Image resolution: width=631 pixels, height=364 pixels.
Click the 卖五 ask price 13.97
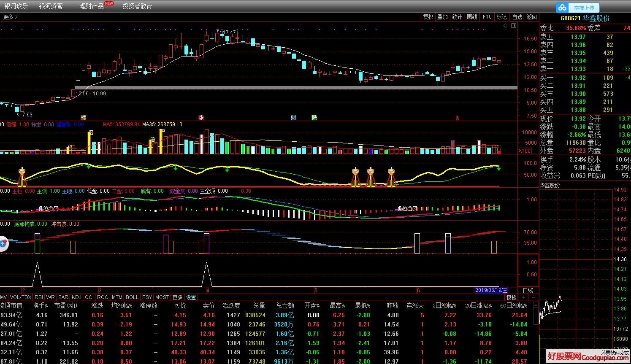click(578, 37)
